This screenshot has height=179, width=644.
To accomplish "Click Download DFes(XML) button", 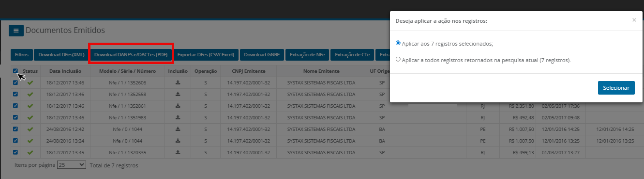I will click(61, 55).
